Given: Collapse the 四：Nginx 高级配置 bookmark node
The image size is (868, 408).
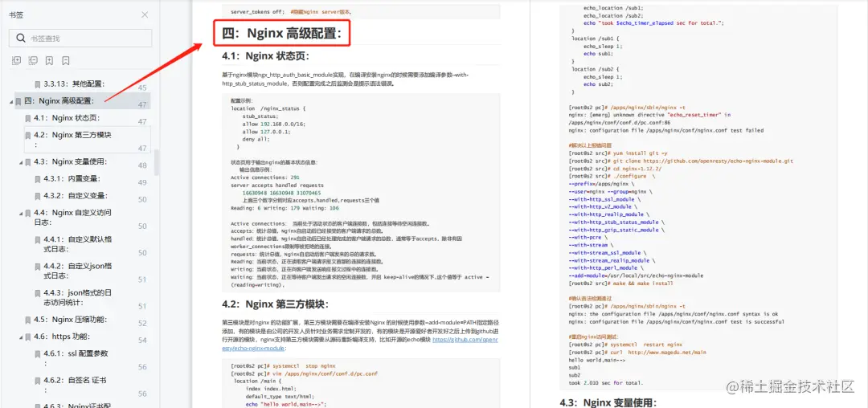Looking at the screenshot, I should tap(11, 101).
